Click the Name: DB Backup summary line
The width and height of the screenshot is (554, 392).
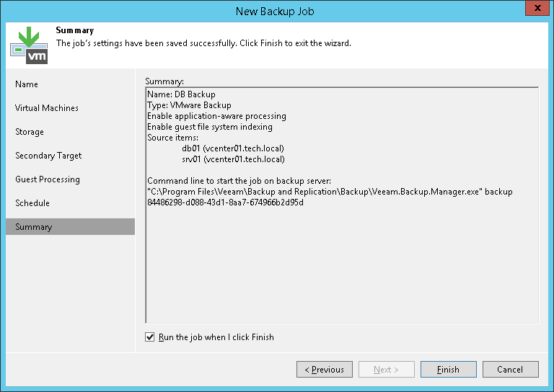pyautogui.click(x=181, y=94)
